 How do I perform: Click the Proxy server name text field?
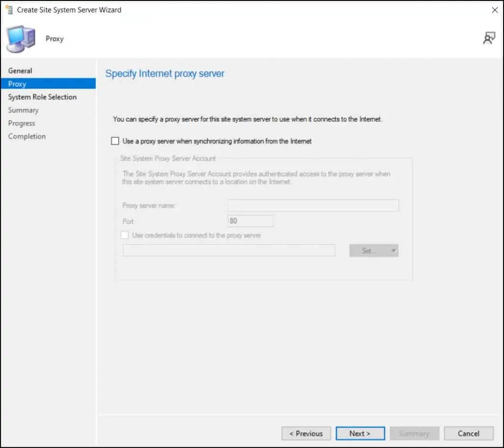[313, 205]
